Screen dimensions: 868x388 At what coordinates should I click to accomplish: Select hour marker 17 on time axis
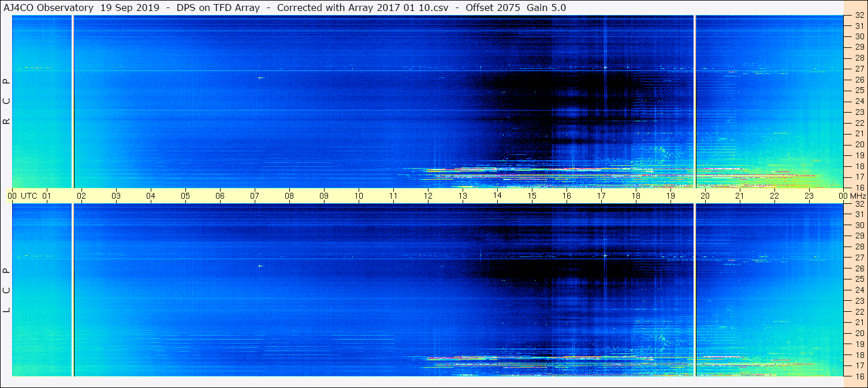click(x=601, y=196)
